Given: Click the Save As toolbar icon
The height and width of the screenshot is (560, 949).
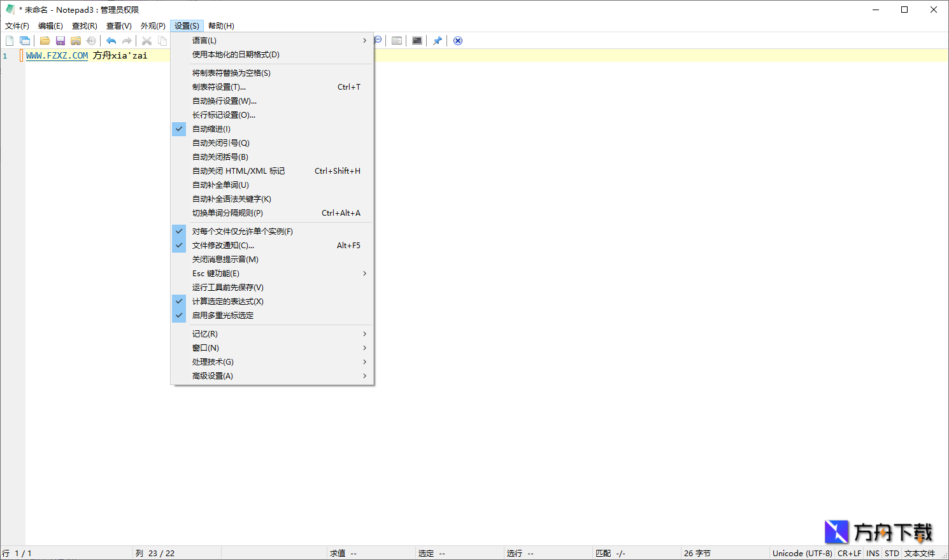Looking at the screenshot, I should (x=75, y=40).
